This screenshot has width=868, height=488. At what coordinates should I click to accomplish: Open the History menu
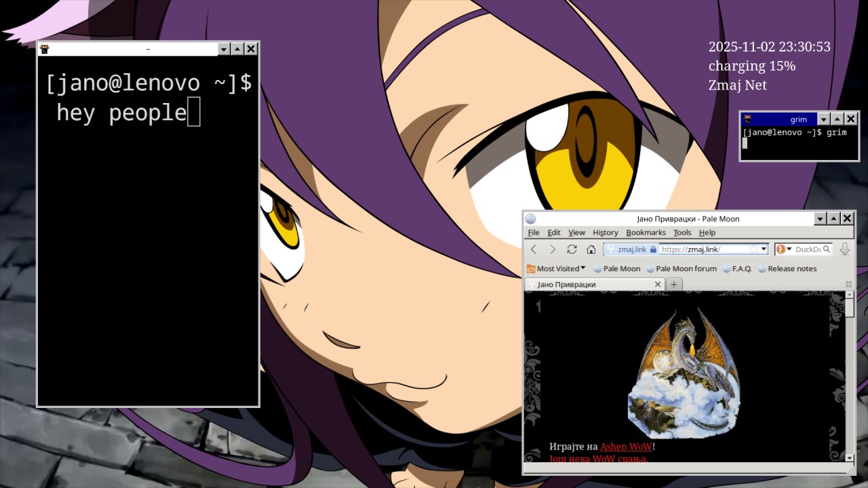pos(606,232)
